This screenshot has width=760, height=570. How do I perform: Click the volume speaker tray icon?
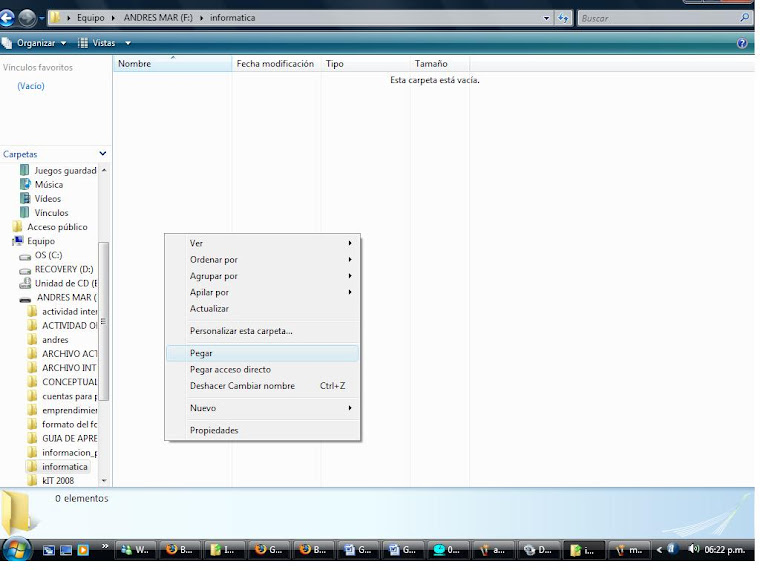(694, 549)
